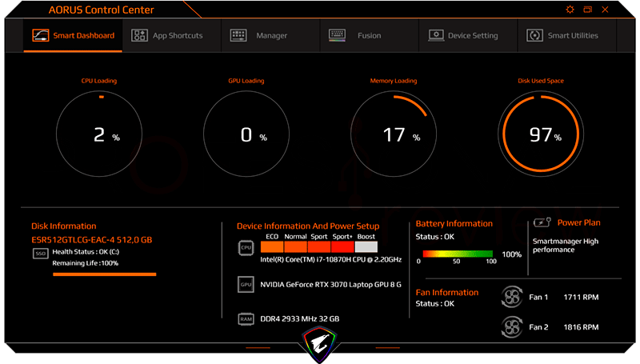Click the Power Plan heading
The image size is (640, 364).
pyautogui.click(x=578, y=222)
